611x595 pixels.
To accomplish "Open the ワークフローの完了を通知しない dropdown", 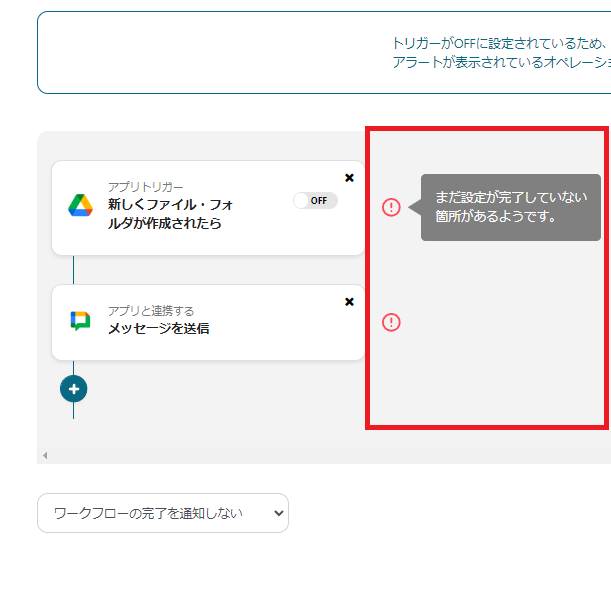I will 163,513.
